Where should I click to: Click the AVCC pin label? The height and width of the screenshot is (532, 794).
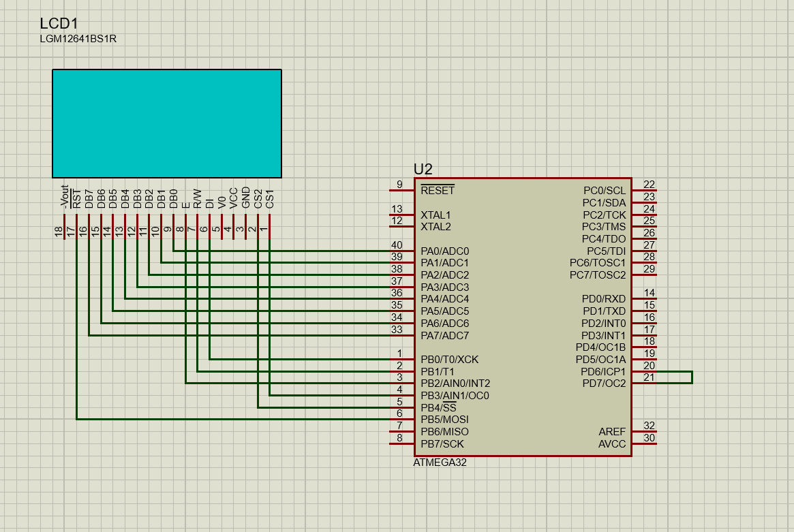tap(612, 444)
